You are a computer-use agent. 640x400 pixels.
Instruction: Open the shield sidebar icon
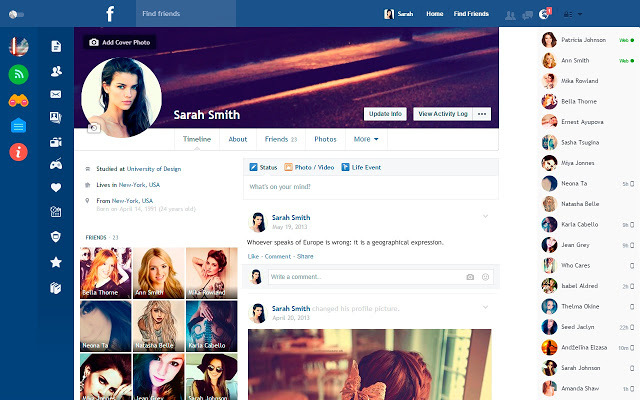(x=56, y=236)
